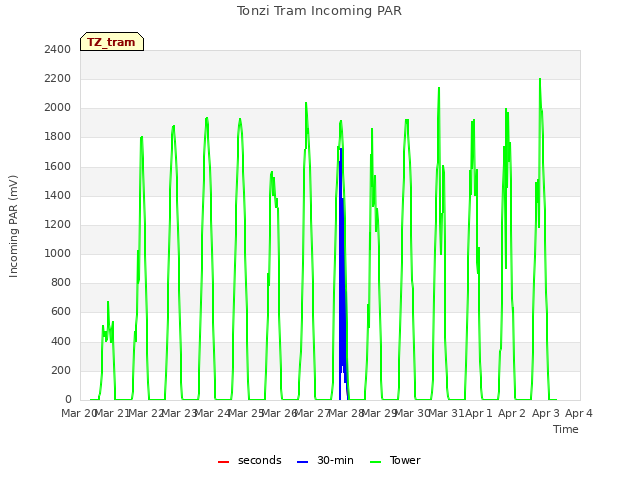Click the 200 y-axis tick label
This screenshot has height=480, width=640.
[61, 371]
